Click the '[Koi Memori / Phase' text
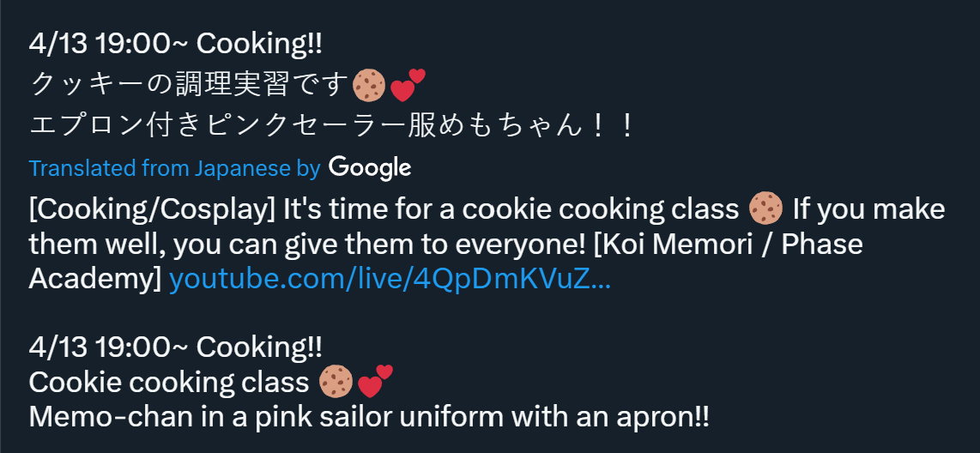The width and height of the screenshot is (980, 453). (x=728, y=245)
